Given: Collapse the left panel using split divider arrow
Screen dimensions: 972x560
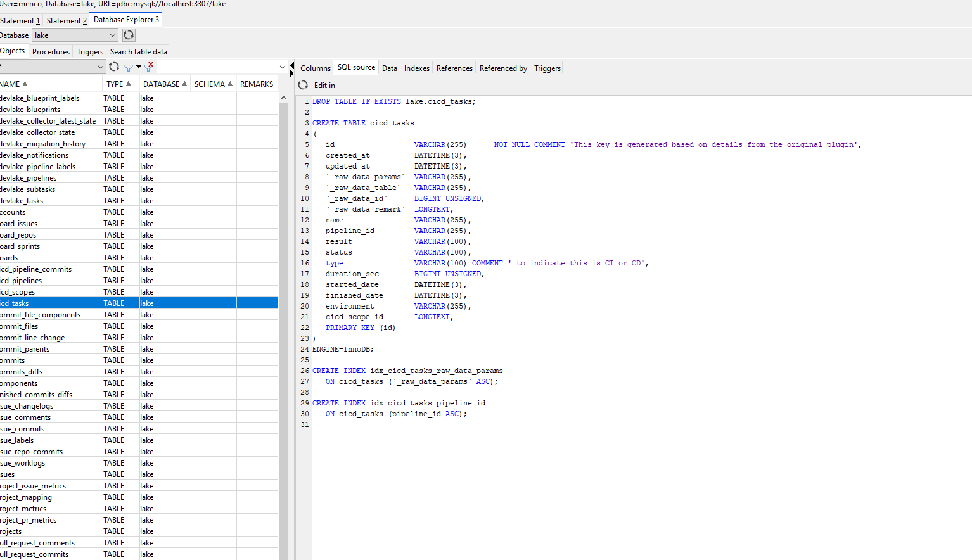Looking at the screenshot, I should tap(292, 65).
